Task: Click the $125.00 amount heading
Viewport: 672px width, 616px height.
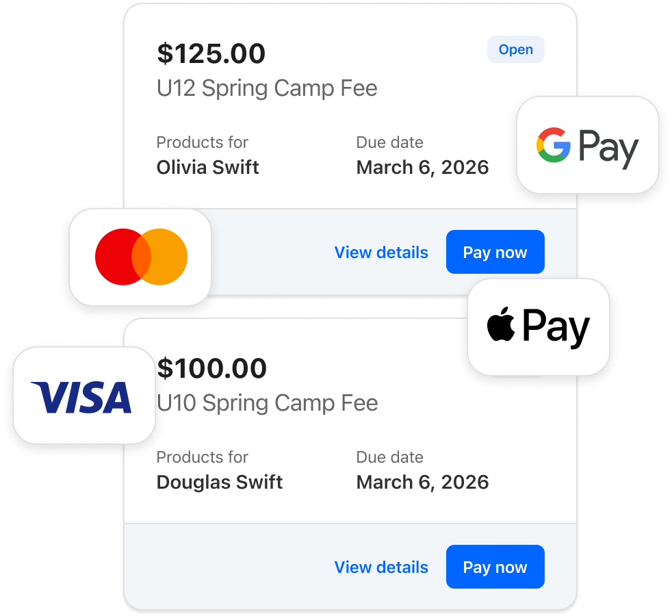Action: coord(211,53)
